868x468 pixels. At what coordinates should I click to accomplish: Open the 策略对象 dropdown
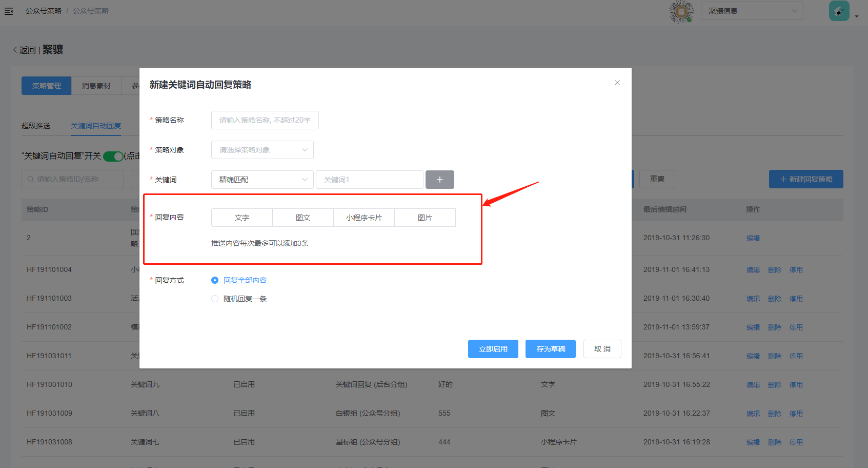262,150
